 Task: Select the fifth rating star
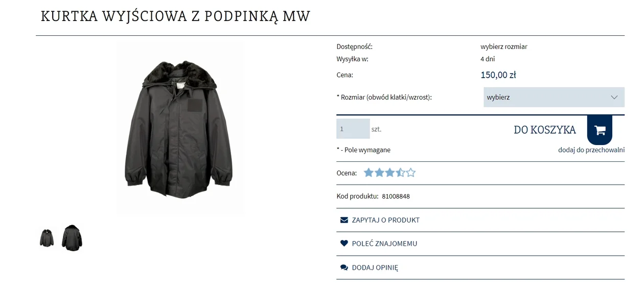[411, 173]
